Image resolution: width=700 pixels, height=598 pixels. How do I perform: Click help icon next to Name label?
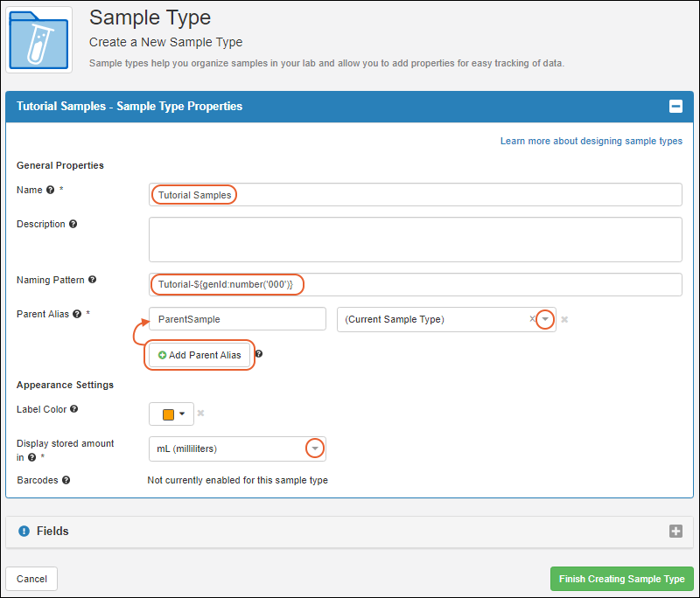point(50,190)
